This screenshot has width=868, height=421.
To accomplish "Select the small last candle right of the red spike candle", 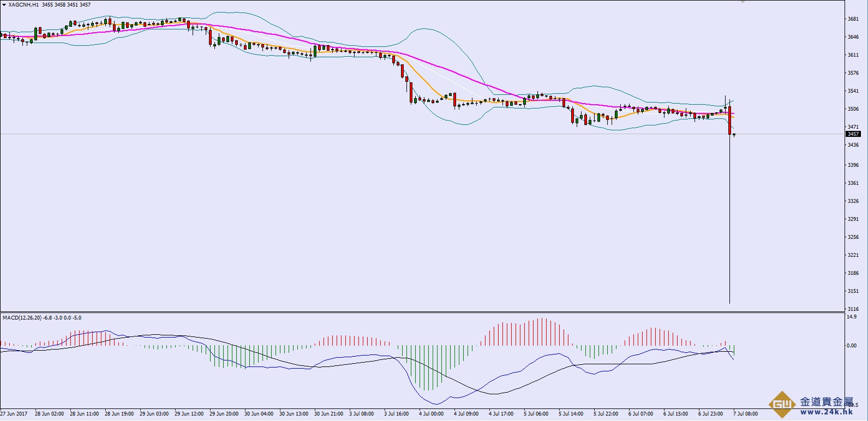I will [x=734, y=135].
